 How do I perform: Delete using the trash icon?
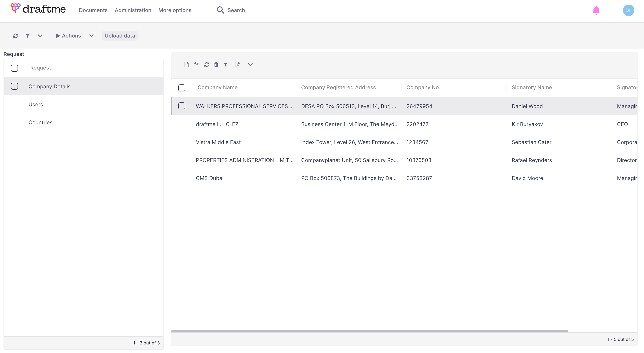[216, 64]
